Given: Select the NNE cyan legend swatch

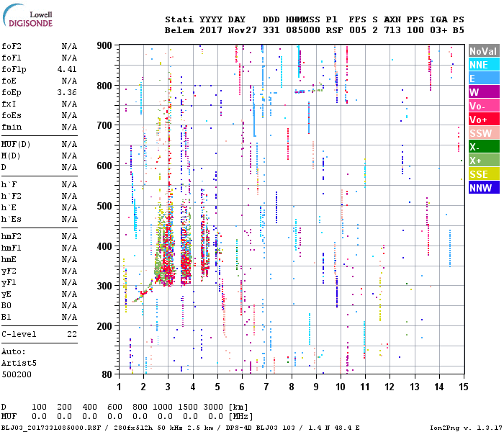Looking at the screenshot, I should pyautogui.click(x=484, y=65).
